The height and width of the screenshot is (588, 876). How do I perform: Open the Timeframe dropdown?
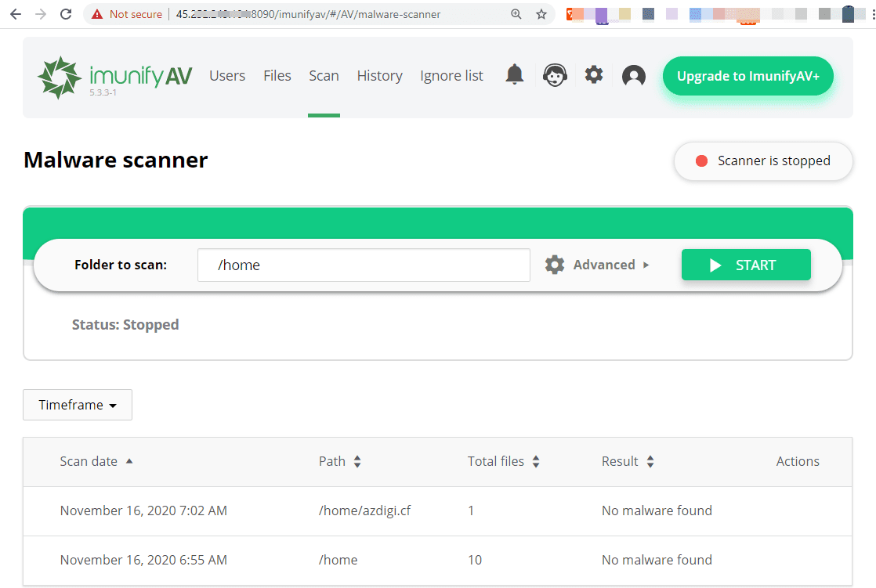pos(77,405)
